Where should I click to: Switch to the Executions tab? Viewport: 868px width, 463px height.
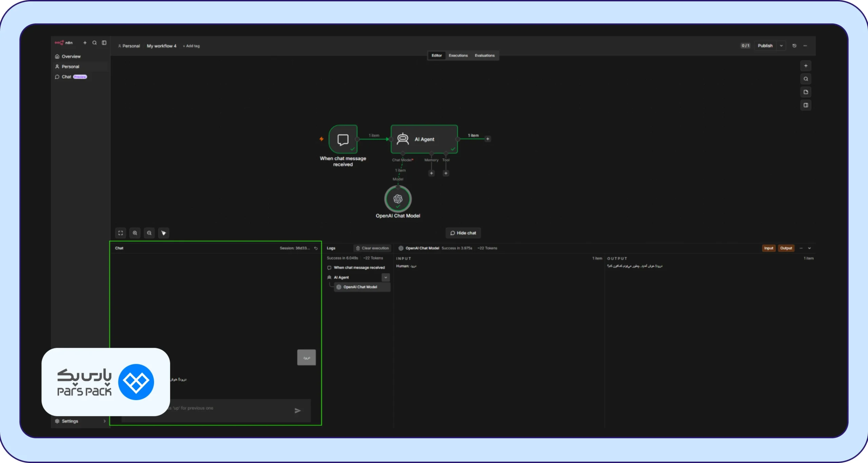pos(458,56)
